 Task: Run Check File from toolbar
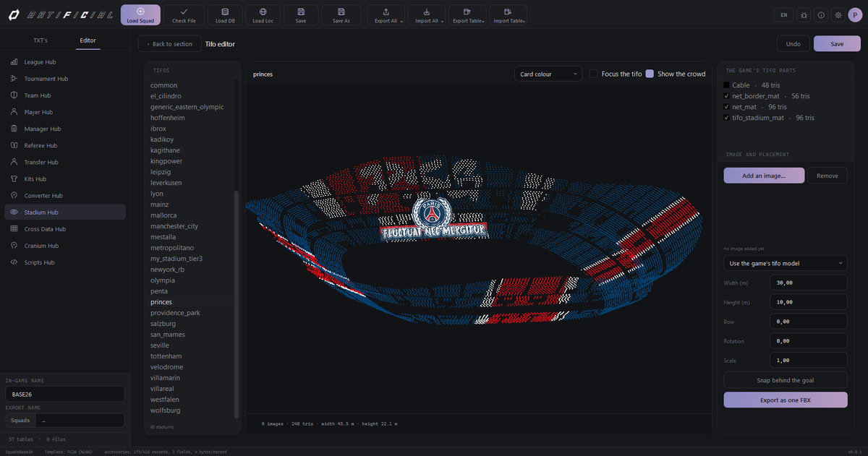click(184, 15)
